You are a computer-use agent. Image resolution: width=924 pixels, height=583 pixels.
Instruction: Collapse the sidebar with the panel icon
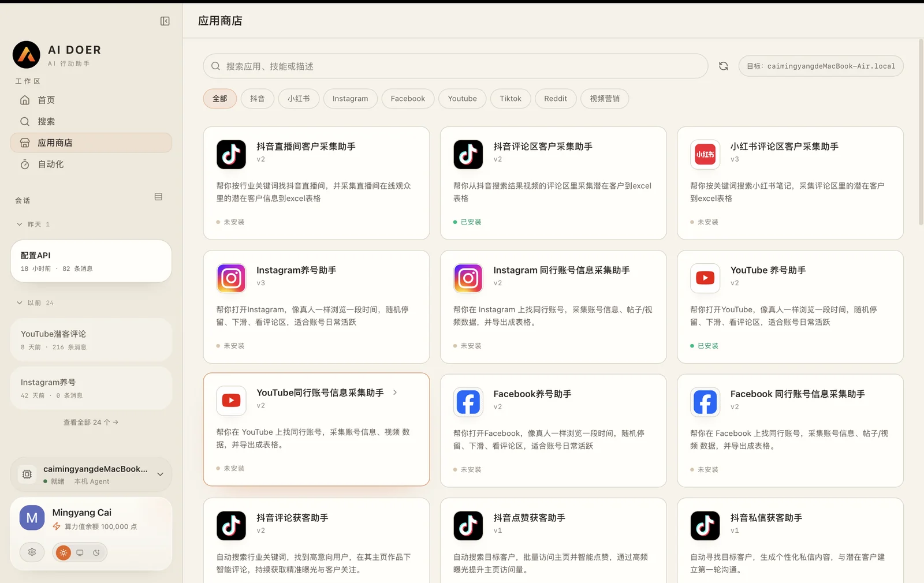pos(165,21)
